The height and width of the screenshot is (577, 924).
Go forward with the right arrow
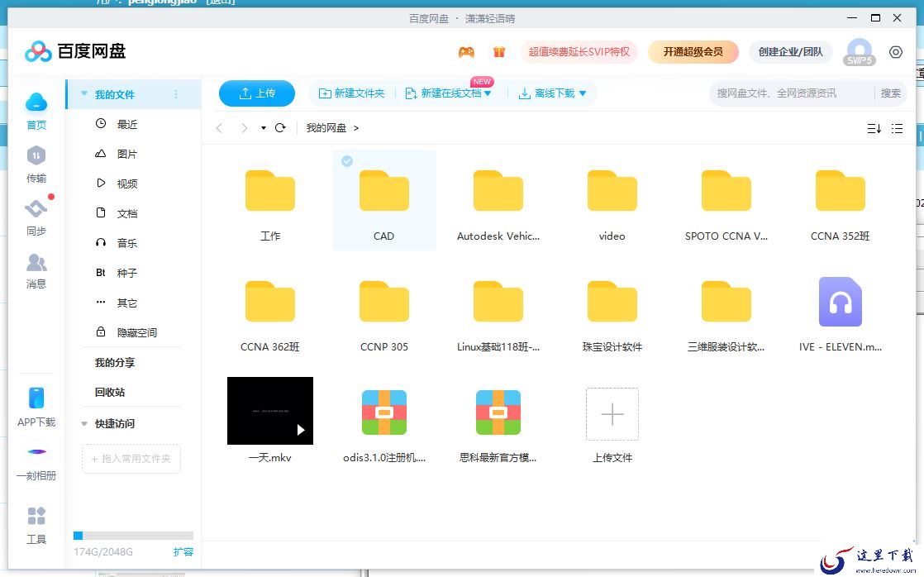(244, 128)
